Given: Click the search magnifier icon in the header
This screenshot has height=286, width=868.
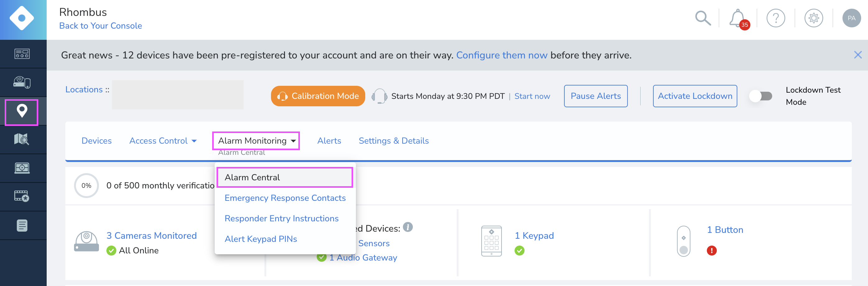Looking at the screenshot, I should click(x=703, y=18).
